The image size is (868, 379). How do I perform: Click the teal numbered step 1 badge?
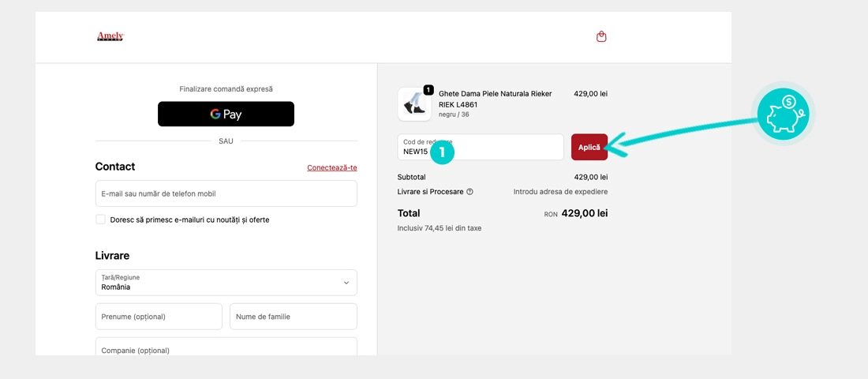[442, 152]
